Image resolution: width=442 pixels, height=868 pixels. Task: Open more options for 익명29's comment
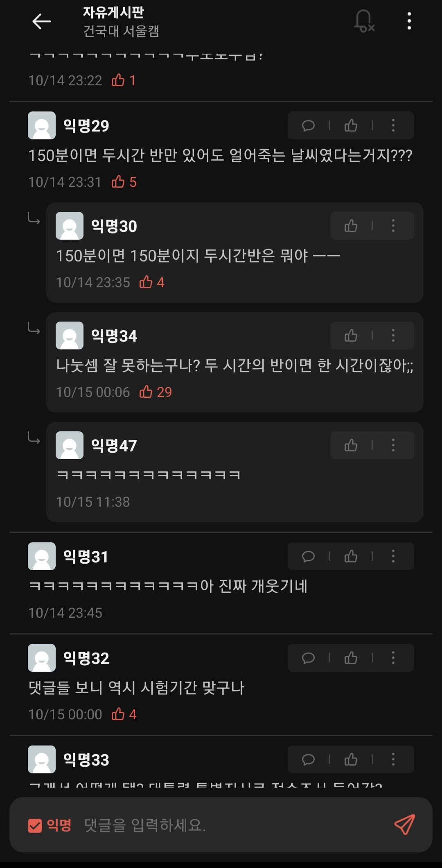tap(393, 125)
